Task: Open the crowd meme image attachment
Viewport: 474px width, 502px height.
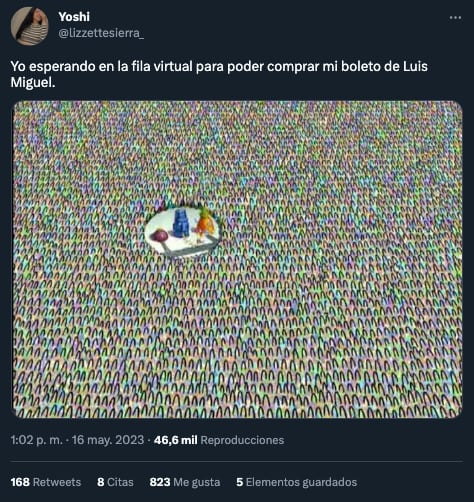Action: click(237, 259)
